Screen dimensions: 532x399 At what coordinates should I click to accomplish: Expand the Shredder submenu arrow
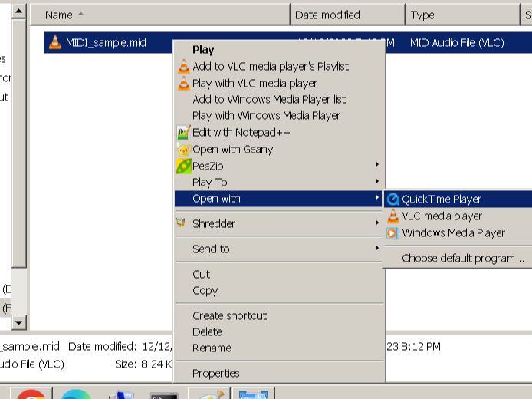376,223
